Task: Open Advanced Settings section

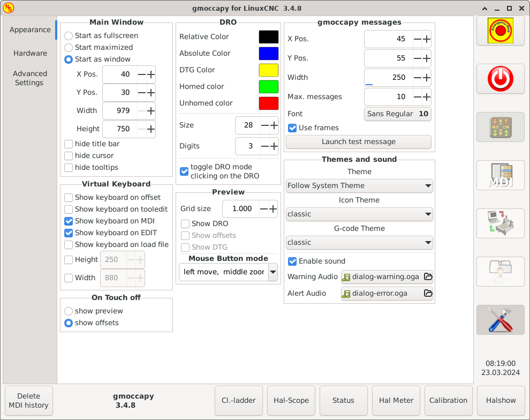Action: point(30,78)
